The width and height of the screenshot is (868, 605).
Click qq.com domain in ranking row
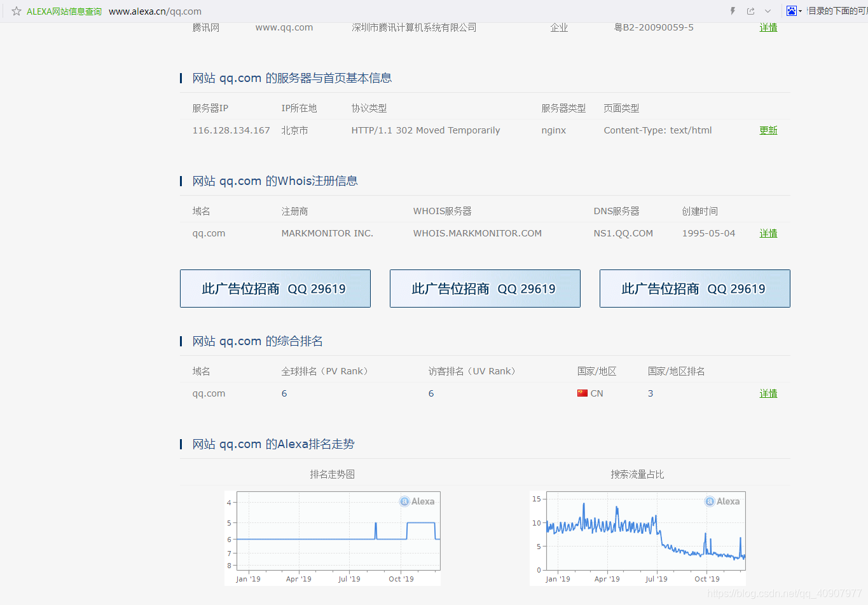click(209, 393)
